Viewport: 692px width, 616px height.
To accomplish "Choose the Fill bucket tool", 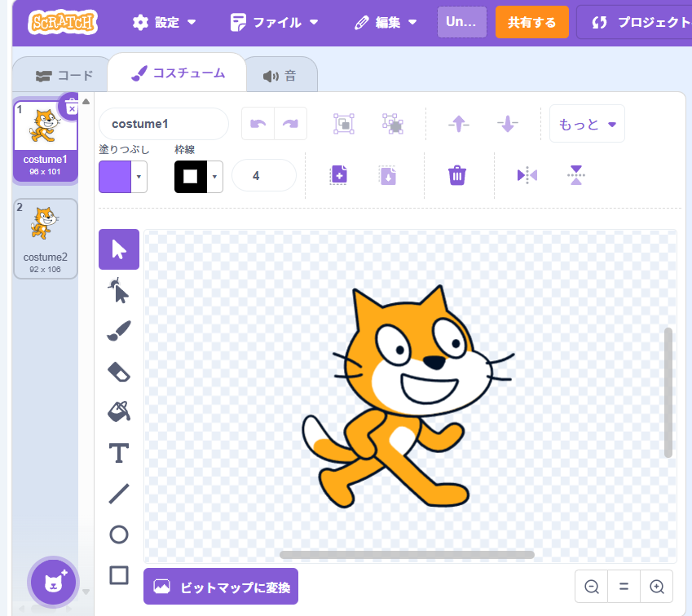I will coord(119,411).
